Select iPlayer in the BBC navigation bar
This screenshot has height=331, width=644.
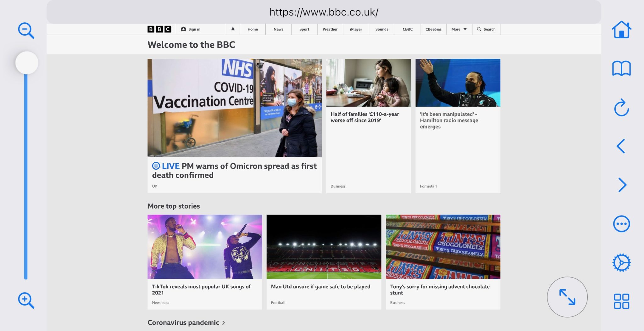[356, 29]
